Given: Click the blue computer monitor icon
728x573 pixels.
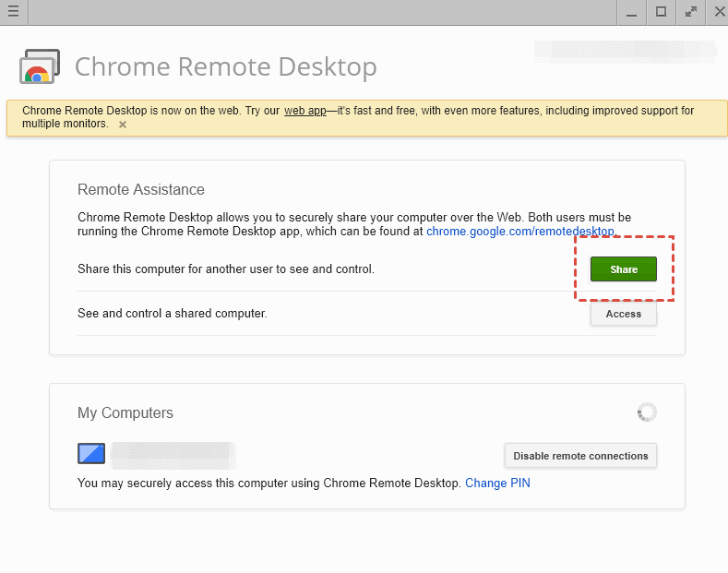Looking at the screenshot, I should tap(91, 455).
